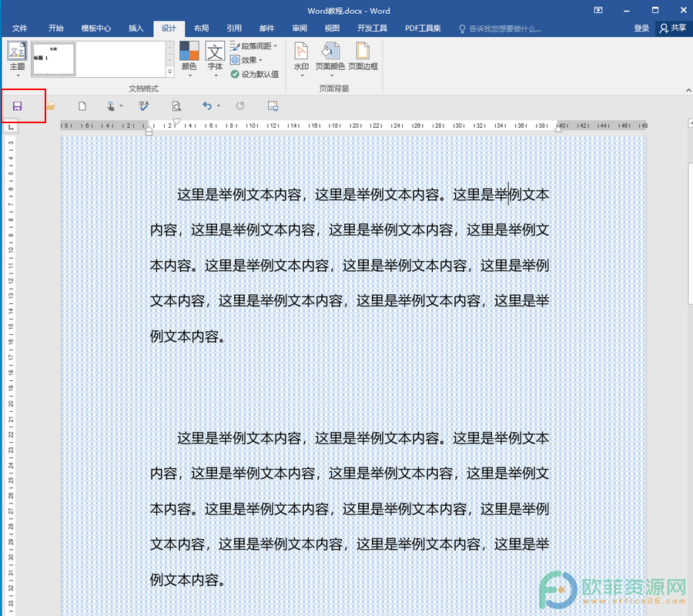The height and width of the screenshot is (616, 693).
Task: Open the 颜色 (Colors) palette button
Action: click(x=189, y=59)
